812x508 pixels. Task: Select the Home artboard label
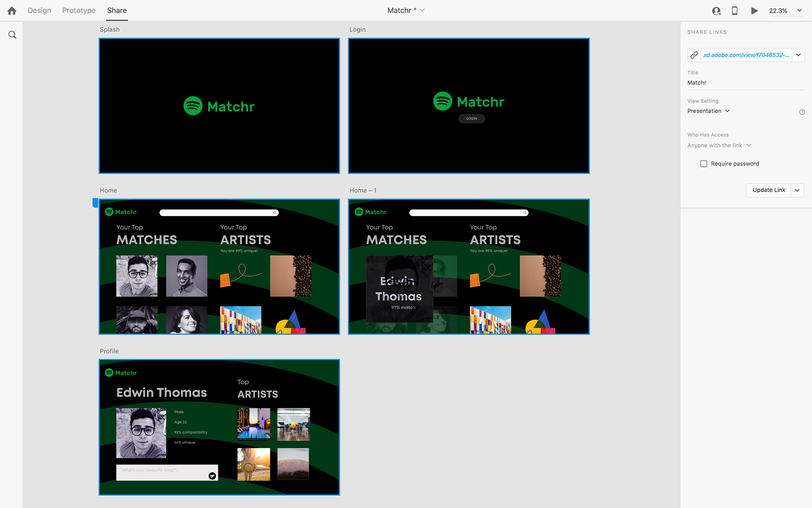[x=108, y=190]
